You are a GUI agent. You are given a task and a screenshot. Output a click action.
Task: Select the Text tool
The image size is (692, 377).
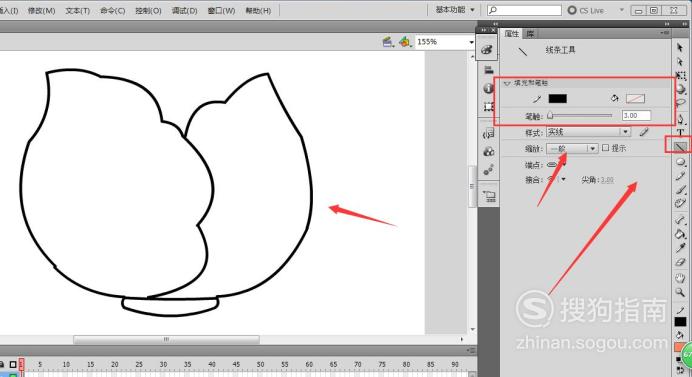[680, 132]
